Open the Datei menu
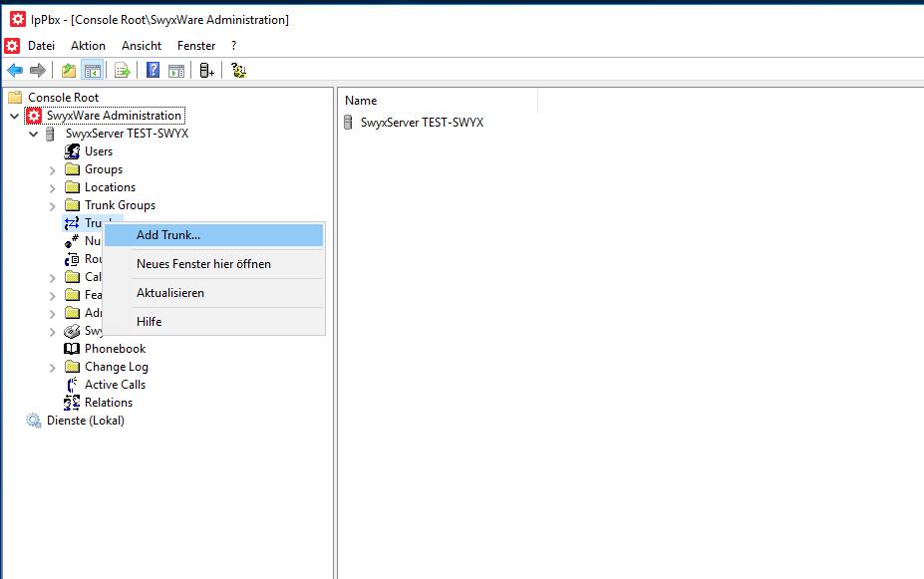924x579 pixels. pos(41,46)
